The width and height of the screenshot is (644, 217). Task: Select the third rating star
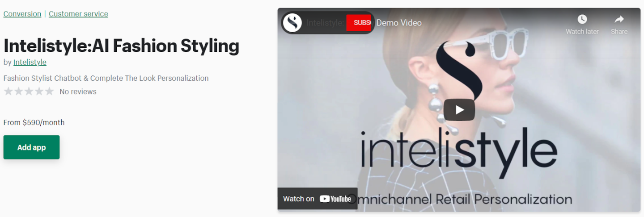pyautogui.click(x=29, y=92)
